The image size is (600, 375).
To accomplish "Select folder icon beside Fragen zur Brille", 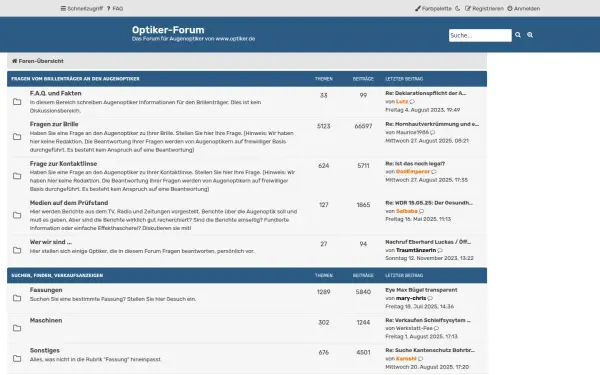I will pos(17,137).
